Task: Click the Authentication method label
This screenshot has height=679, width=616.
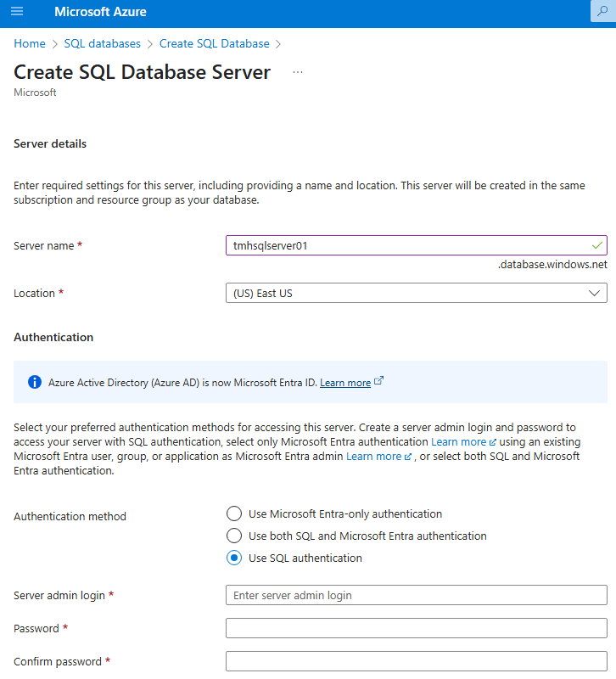Action: pyautogui.click(x=70, y=516)
